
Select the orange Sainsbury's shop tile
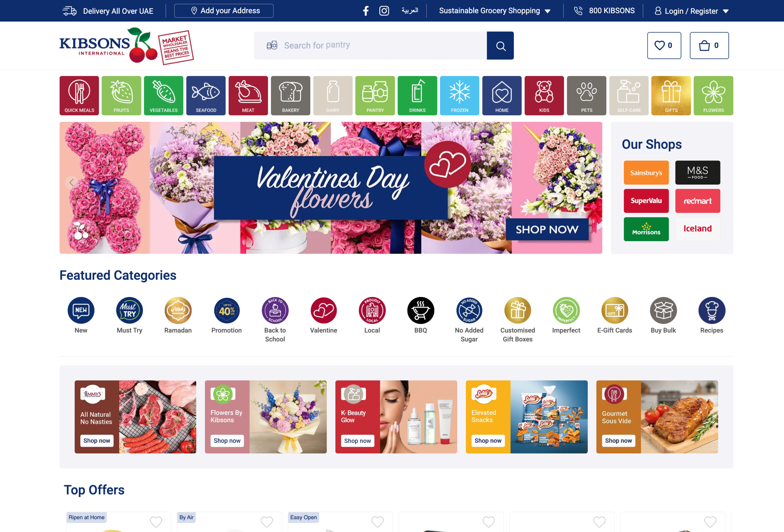[x=646, y=173]
